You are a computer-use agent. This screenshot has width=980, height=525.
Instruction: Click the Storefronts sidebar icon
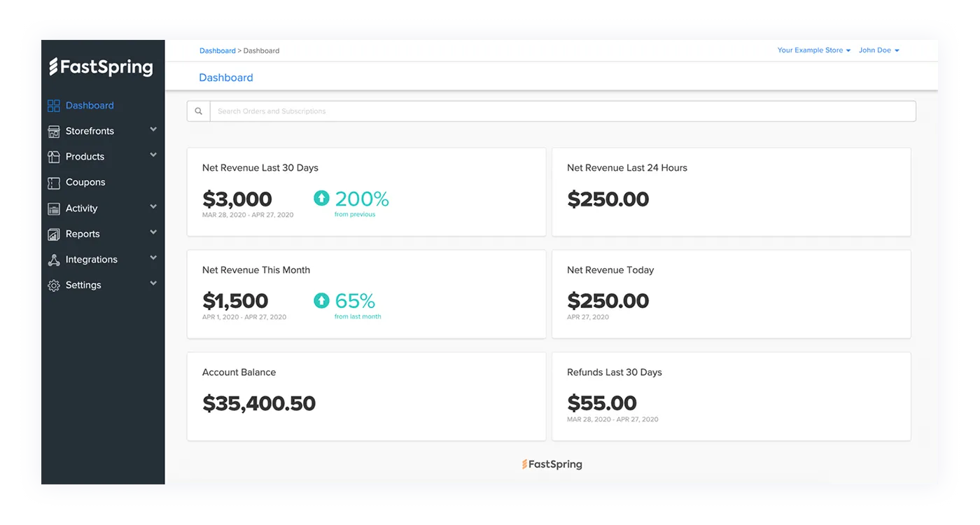tap(53, 131)
